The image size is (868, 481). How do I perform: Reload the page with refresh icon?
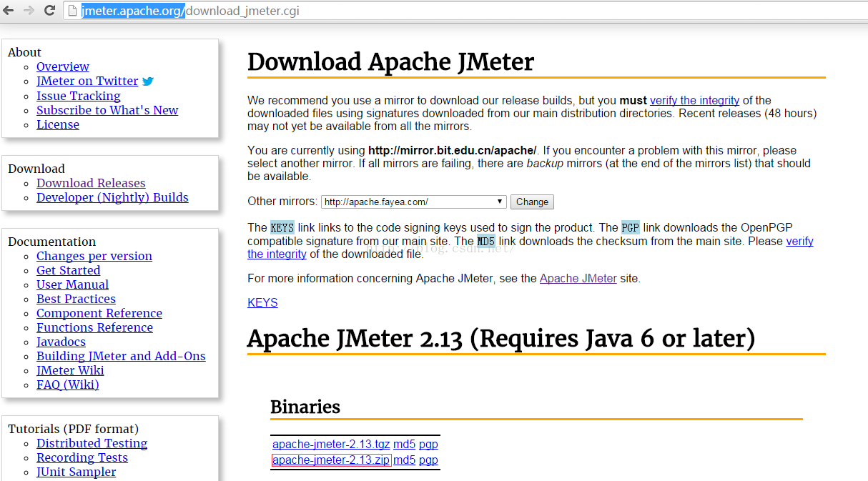50,10
